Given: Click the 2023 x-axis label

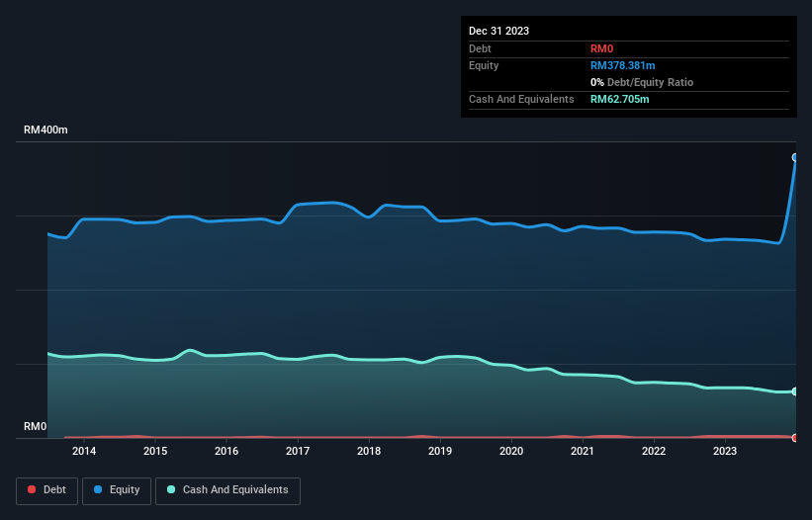Looking at the screenshot, I should (725, 451).
